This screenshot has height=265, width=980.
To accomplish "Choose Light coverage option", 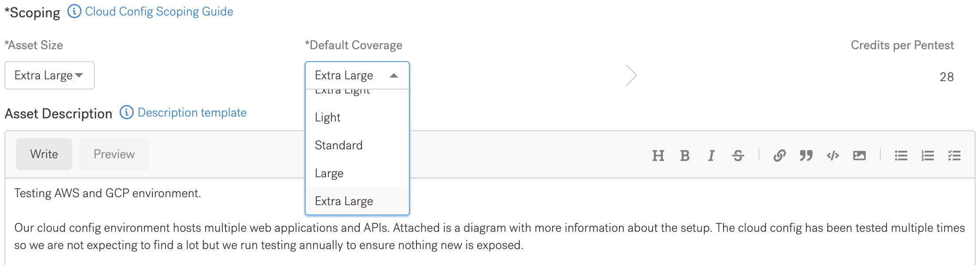I will [x=328, y=117].
